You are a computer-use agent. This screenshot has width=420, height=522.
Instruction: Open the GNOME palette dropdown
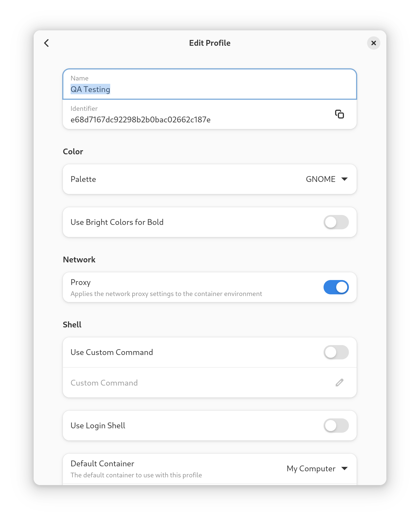coord(327,179)
